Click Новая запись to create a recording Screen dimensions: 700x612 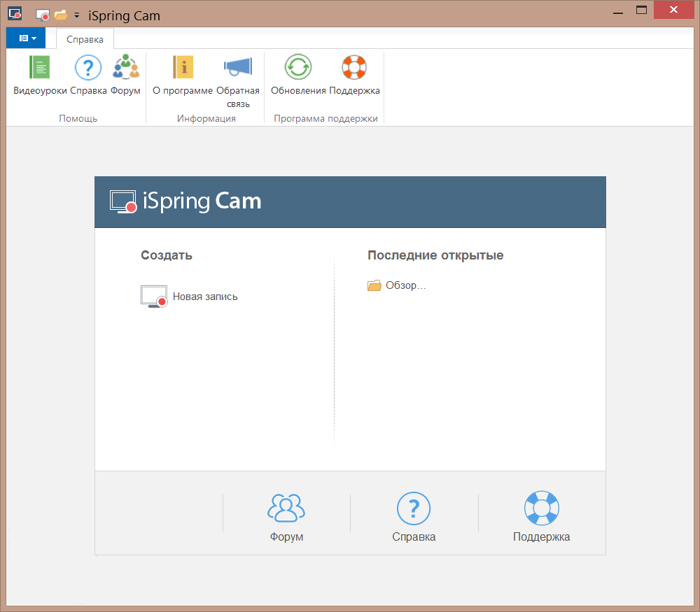coord(189,297)
